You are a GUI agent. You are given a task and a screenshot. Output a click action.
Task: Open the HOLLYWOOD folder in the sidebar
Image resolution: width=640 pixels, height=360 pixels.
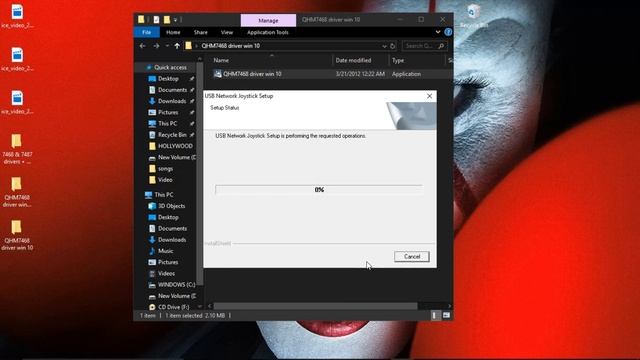click(175, 146)
